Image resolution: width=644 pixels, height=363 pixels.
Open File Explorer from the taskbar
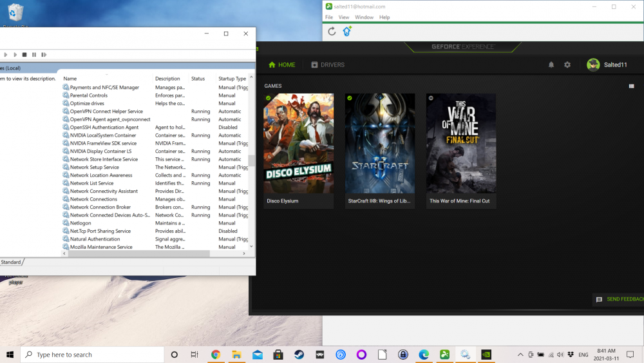pyautogui.click(x=236, y=355)
